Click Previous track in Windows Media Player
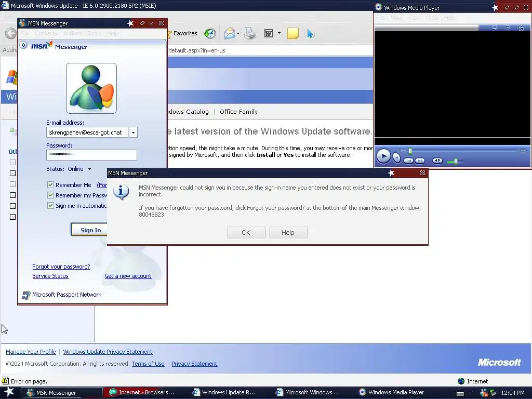This screenshot has height=399, width=532. pos(408,161)
